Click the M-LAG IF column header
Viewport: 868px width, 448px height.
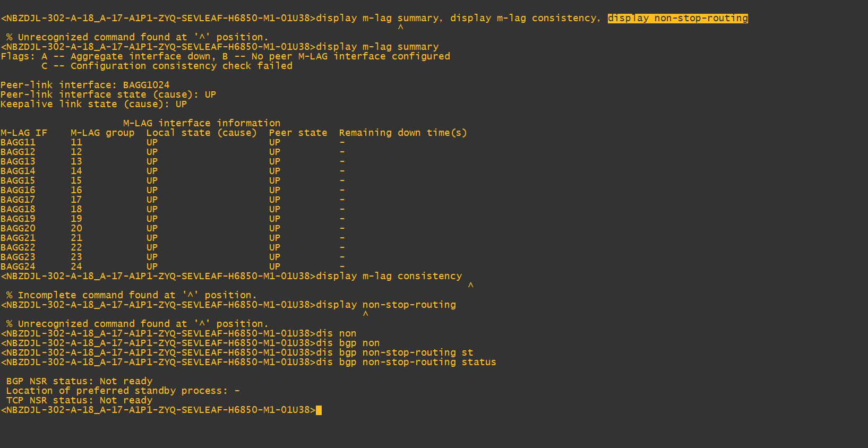pos(24,133)
